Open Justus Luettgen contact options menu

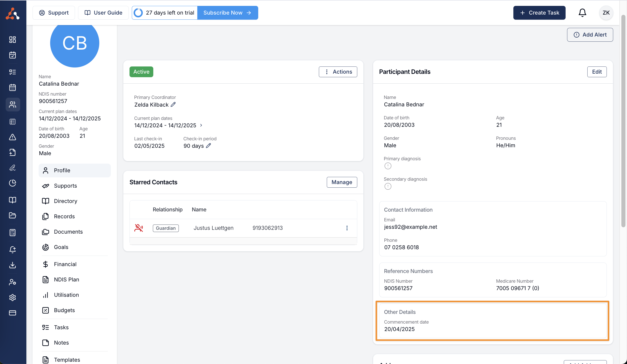347,228
